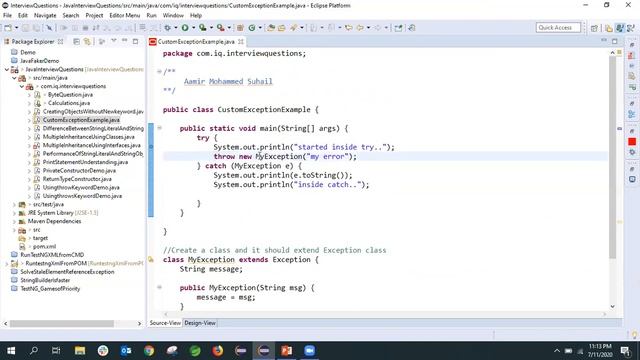Open Firefox from the taskbar
Viewport: 640px width, 360px height.
click(218, 351)
